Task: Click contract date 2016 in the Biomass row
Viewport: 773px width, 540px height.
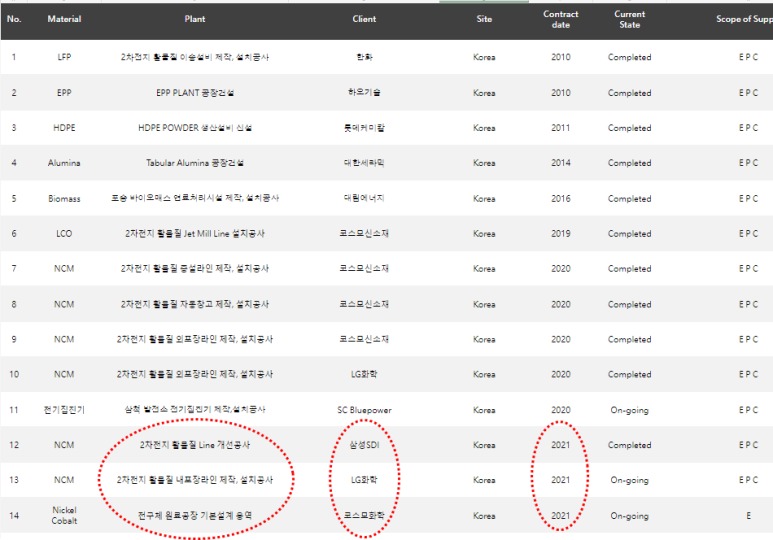Action: point(561,199)
